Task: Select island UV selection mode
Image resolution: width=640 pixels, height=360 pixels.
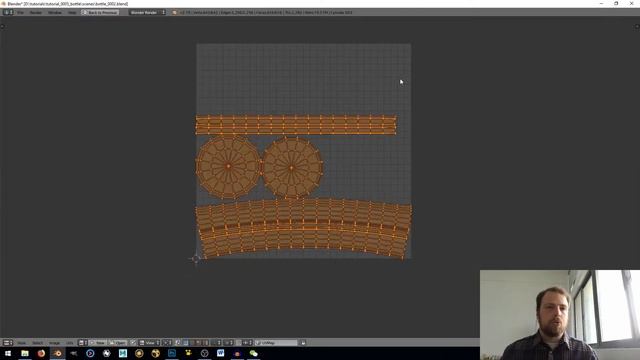Action: (x=206, y=343)
